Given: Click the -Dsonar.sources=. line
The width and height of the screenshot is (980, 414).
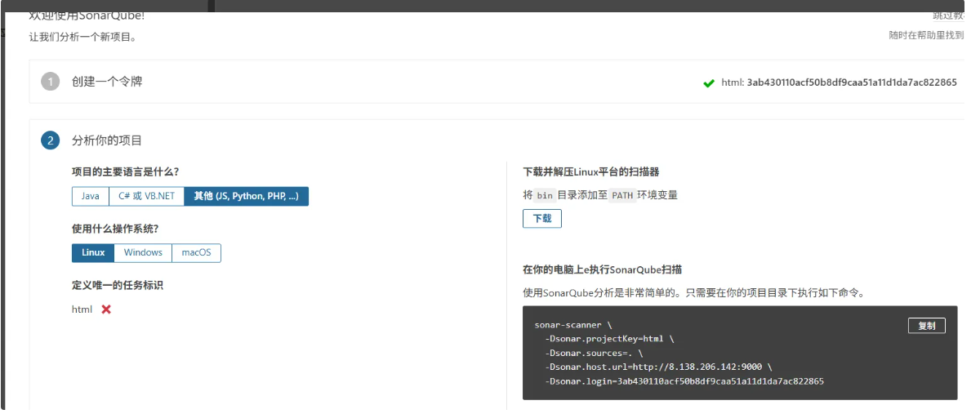Looking at the screenshot, I should pos(594,354).
